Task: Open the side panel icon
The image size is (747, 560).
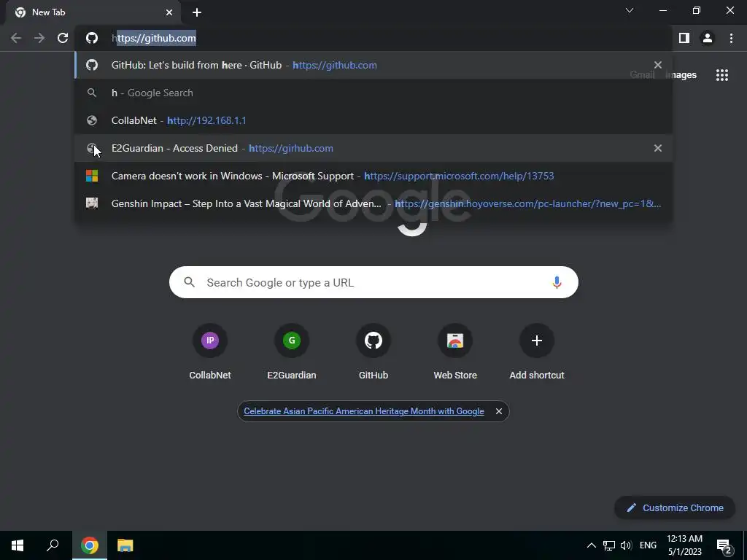Action: pos(684,38)
